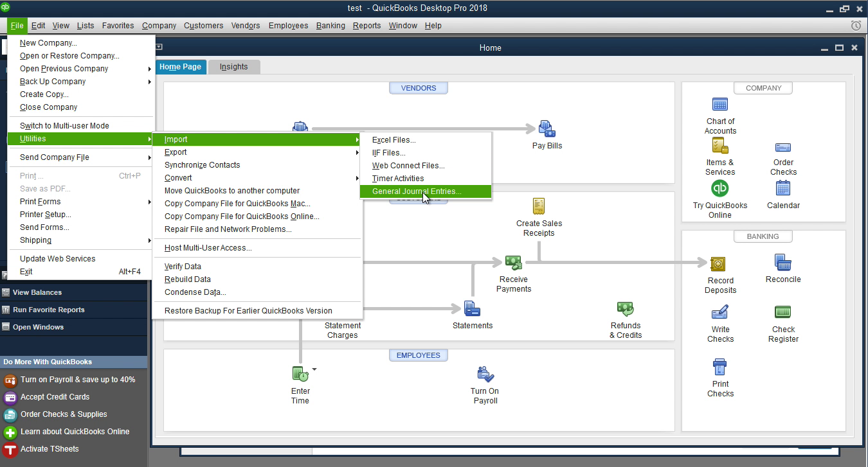Viewport: 868px width, 467px height.
Task: Open the Items & Services icon
Action: tap(719, 146)
